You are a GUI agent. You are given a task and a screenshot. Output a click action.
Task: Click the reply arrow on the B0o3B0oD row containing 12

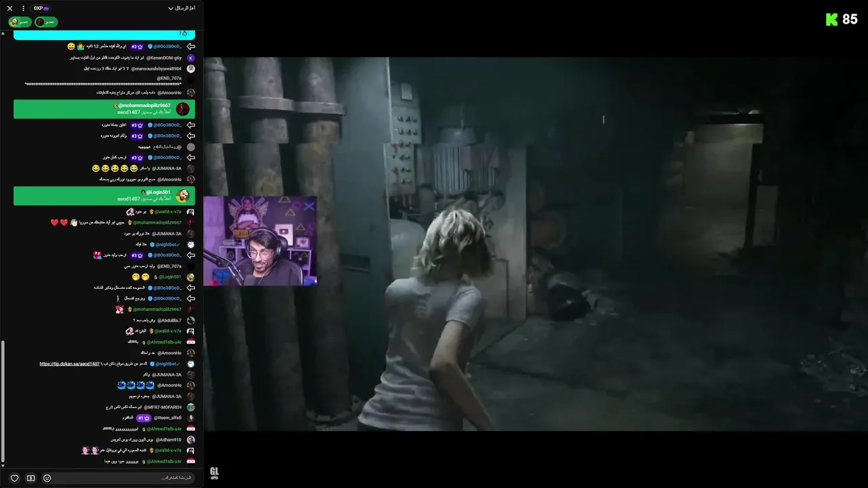(x=191, y=47)
